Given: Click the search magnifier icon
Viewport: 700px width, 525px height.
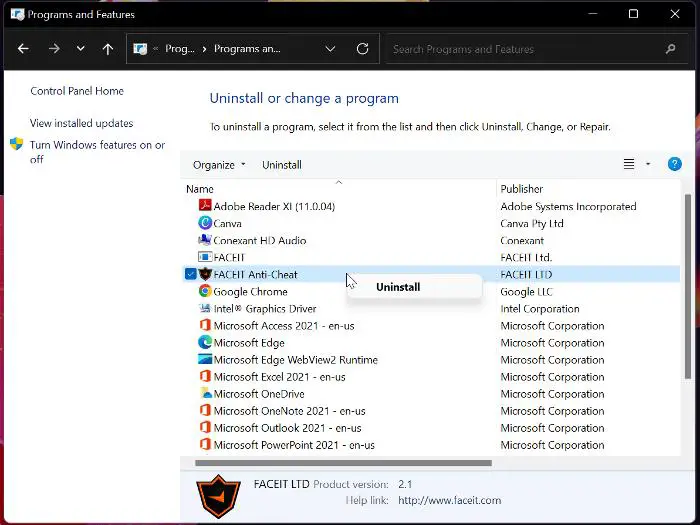Looking at the screenshot, I should [x=670, y=49].
